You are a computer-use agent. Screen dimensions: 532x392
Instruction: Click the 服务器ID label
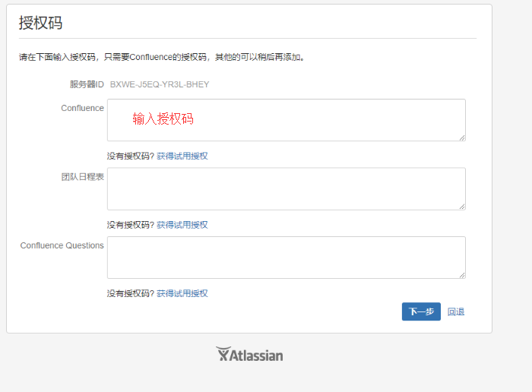[87, 84]
